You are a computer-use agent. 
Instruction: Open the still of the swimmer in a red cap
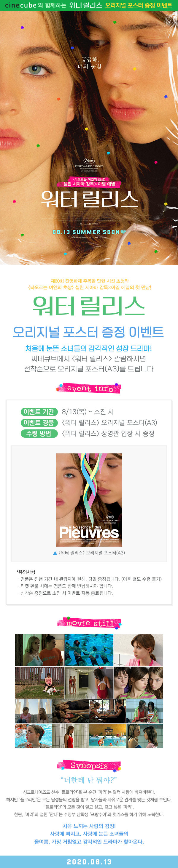click(x=34, y=736)
